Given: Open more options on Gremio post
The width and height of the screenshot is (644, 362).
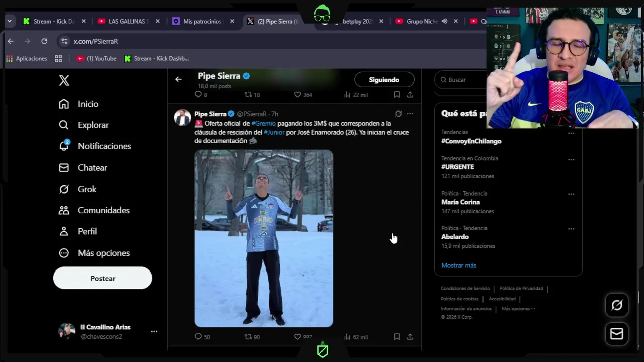Looking at the screenshot, I should pyautogui.click(x=410, y=114).
